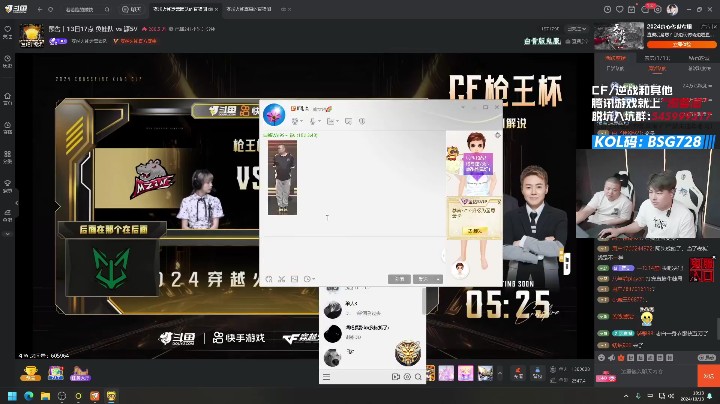Open the home icon in left sidebar
This screenshot has width=720, height=404.
[7, 98]
